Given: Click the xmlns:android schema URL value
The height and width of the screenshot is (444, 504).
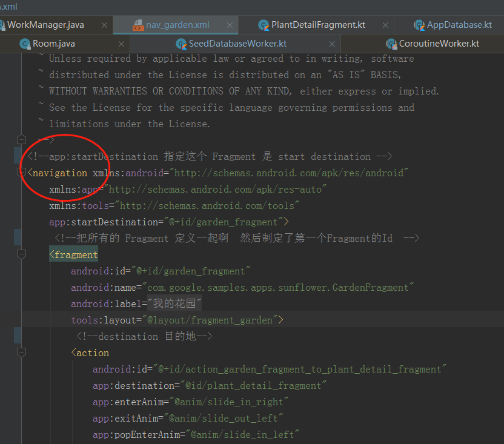Looking at the screenshot, I should (288, 173).
